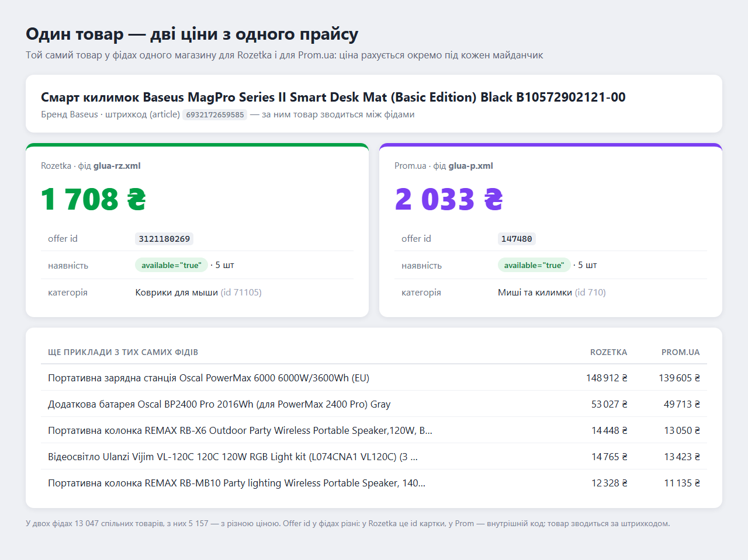Image resolution: width=748 pixels, height=560 pixels.
Task: Select the Prom.ua price 2 033 ₴
Action: [x=449, y=200]
